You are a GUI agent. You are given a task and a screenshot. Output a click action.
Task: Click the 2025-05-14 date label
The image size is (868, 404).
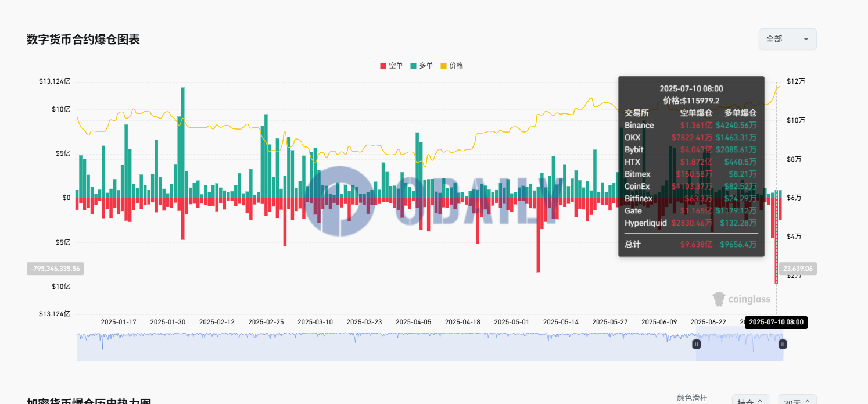(x=561, y=322)
